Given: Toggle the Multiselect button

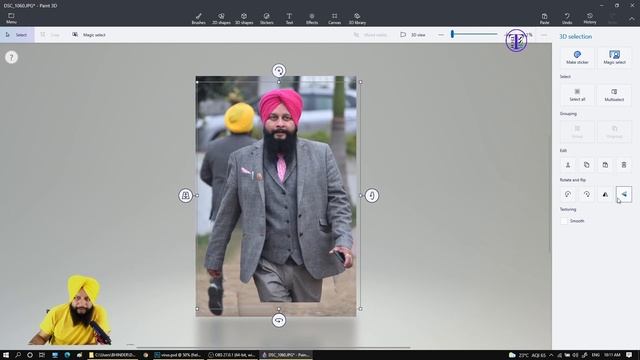Looking at the screenshot, I should tap(614, 95).
